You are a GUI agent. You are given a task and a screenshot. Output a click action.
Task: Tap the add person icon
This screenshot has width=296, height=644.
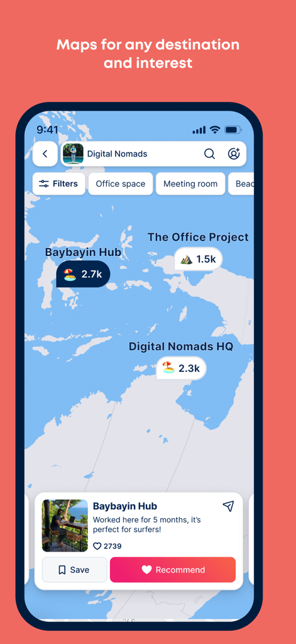[234, 154]
